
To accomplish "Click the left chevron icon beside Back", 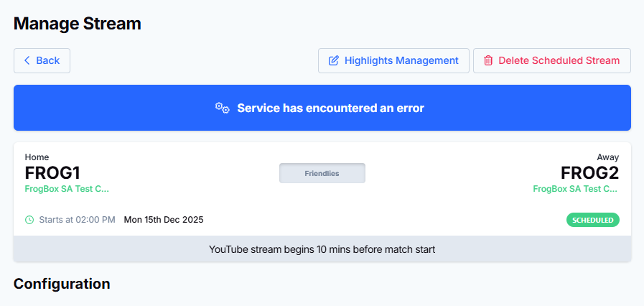I will click(27, 60).
